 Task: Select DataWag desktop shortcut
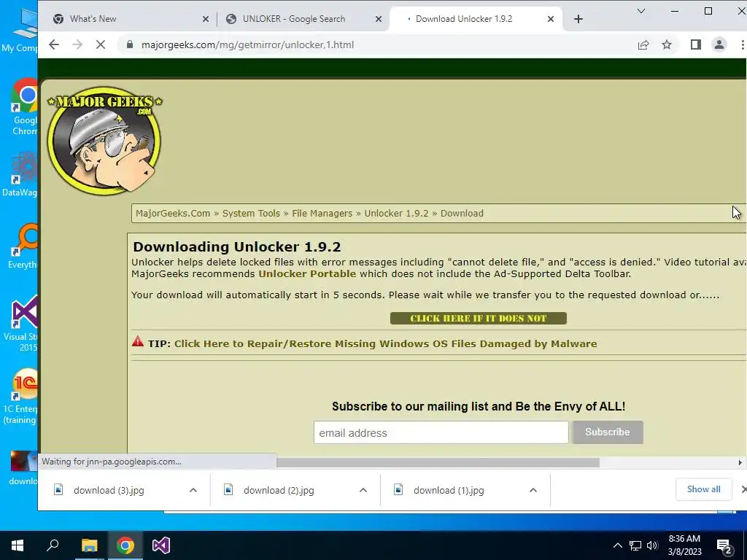[21, 174]
